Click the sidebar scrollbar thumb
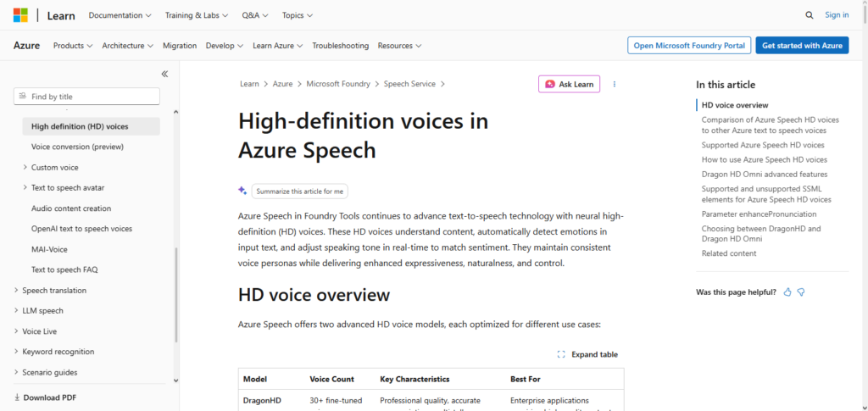This screenshot has height=411, width=868. (176, 294)
